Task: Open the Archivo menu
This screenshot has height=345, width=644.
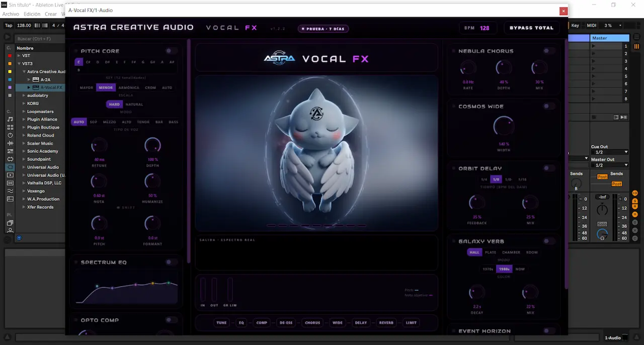Action: point(11,14)
